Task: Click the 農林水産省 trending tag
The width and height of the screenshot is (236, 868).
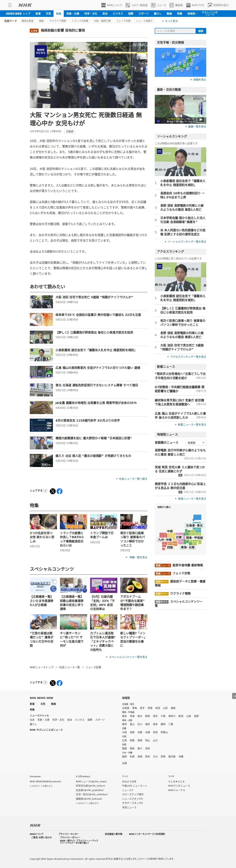Action: 28,21
